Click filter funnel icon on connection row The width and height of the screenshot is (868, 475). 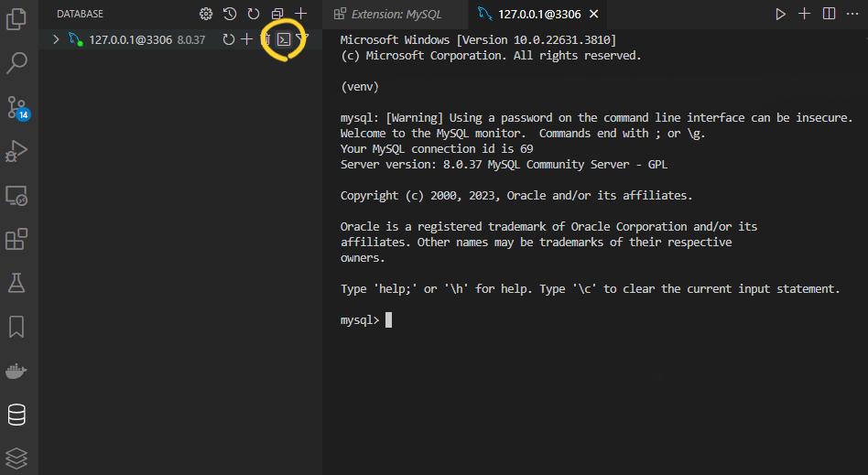(302, 38)
